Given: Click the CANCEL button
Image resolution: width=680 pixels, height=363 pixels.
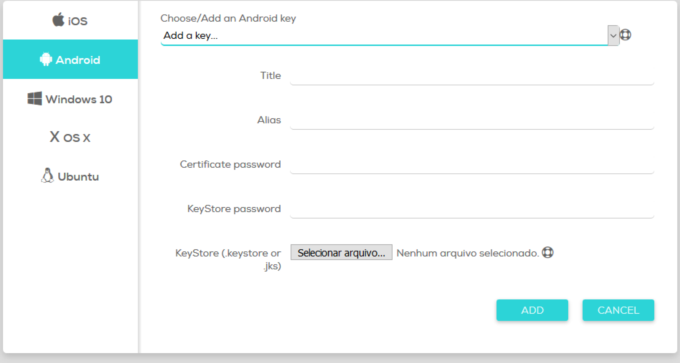Looking at the screenshot, I should pos(618,310).
